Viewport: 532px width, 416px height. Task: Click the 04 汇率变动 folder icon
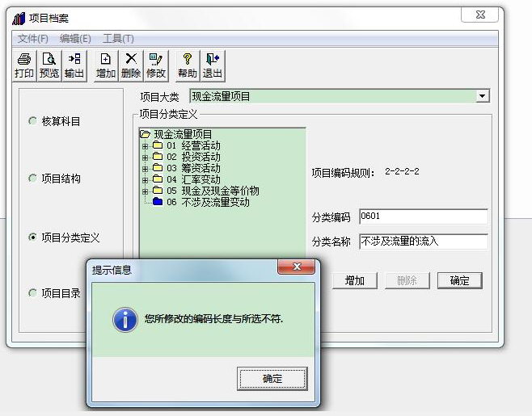click(x=158, y=179)
